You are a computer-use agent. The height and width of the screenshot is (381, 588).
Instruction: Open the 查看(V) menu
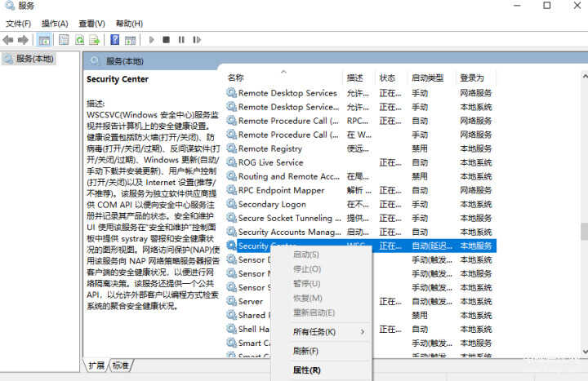(x=91, y=24)
